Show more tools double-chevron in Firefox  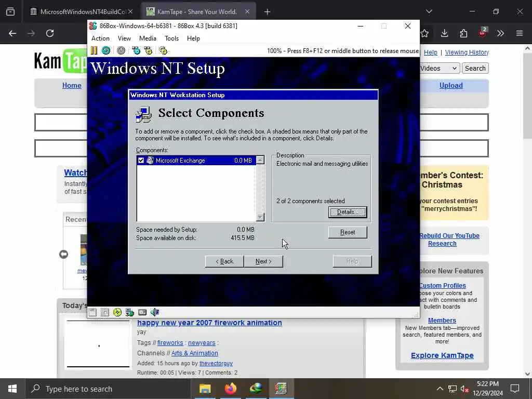(500, 33)
